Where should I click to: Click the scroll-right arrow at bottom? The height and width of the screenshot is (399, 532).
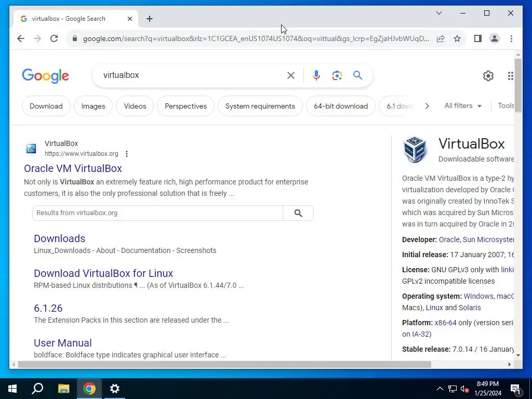point(510,365)
